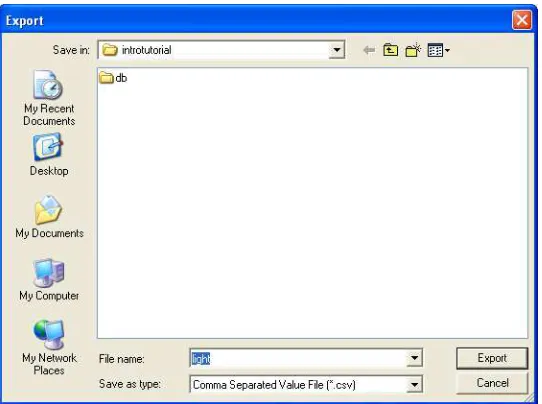
Task: Click the Export button
Action: coord(492,358)
